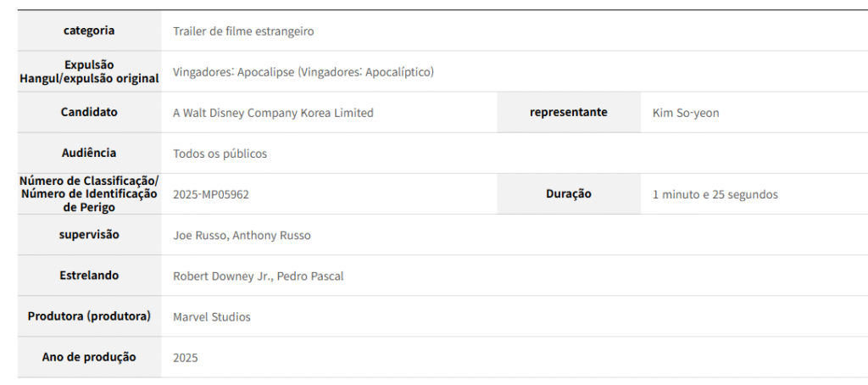Click the 'Todos os públicos' rating value

point(220,153)
